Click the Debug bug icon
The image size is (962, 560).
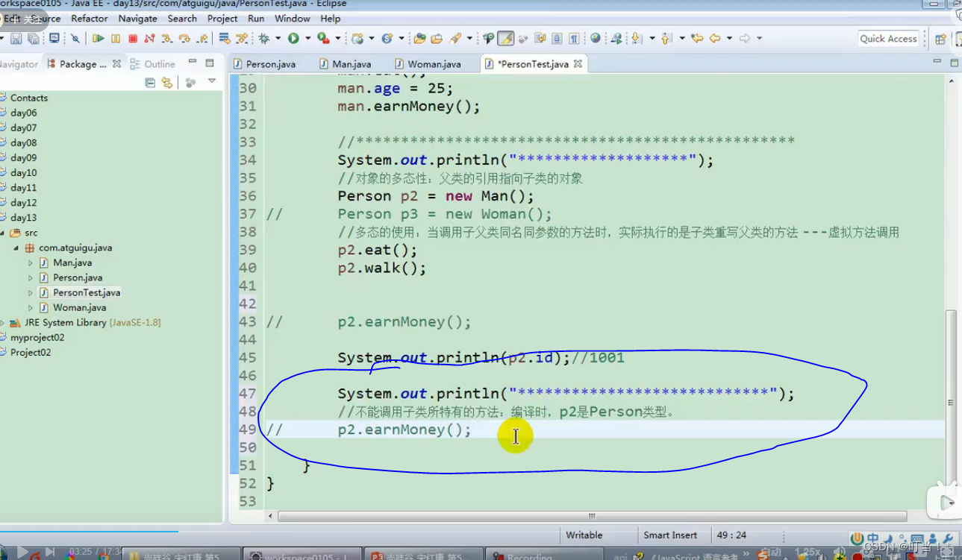[263, 39]
